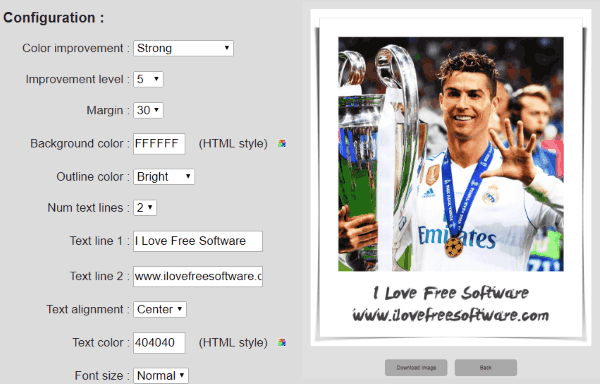
Task: Open the Color improvement dropdown
Action: [x=183, y=48]
